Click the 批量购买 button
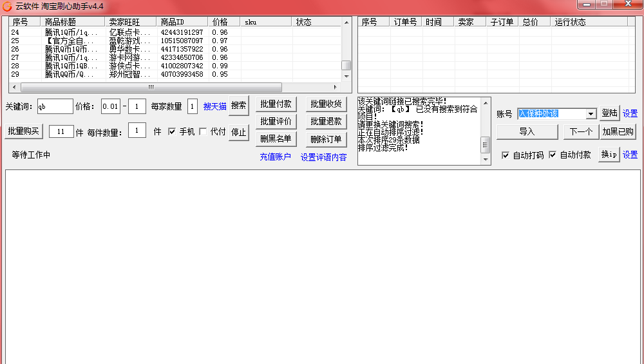 (24, 131)
